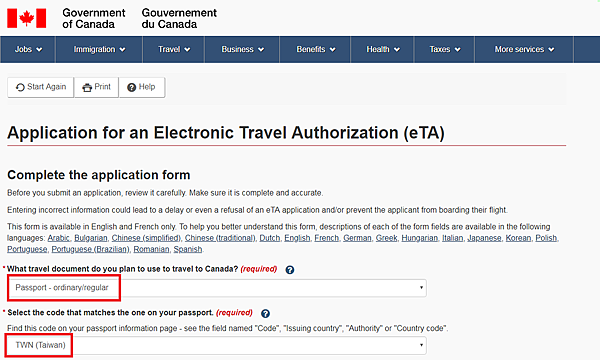Expand the Immigration menu
This screenshot has width=600, height=360.
(99, 49)
